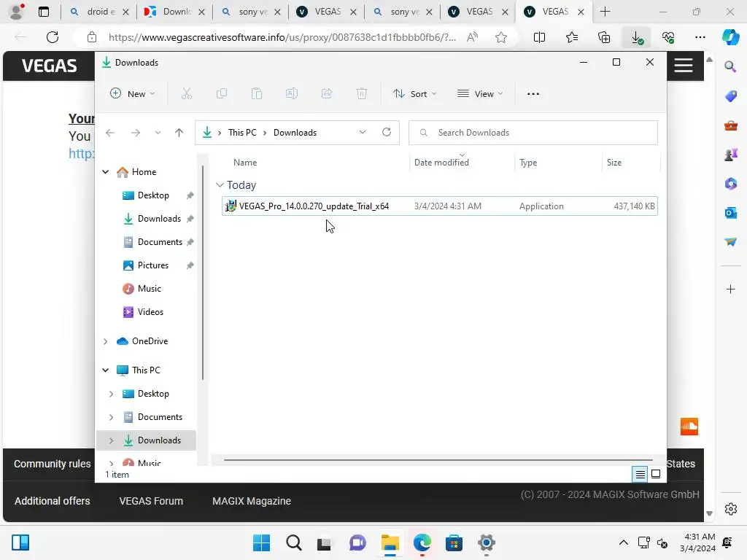Click the Read aloud icon in address bar

tap(472, 37)
